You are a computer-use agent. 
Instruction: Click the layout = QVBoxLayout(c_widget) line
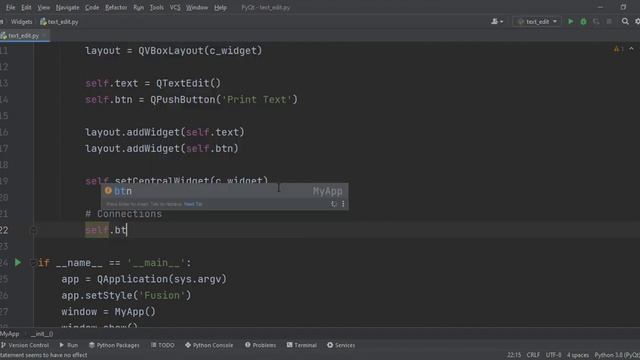(x=173, y=51)
